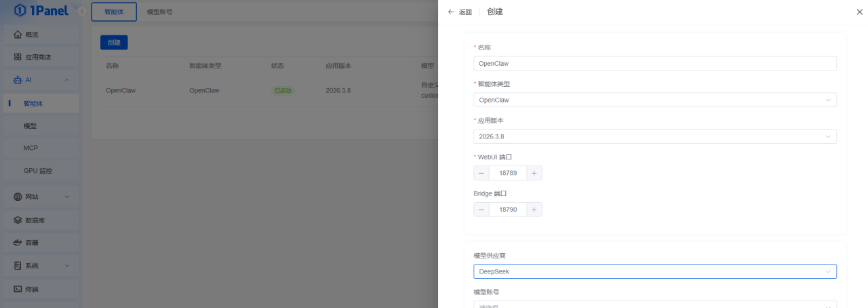Viewport: 868px width, 308px height.
Task: Decrease the WebUI port with minus button
Action: [481, 173]
